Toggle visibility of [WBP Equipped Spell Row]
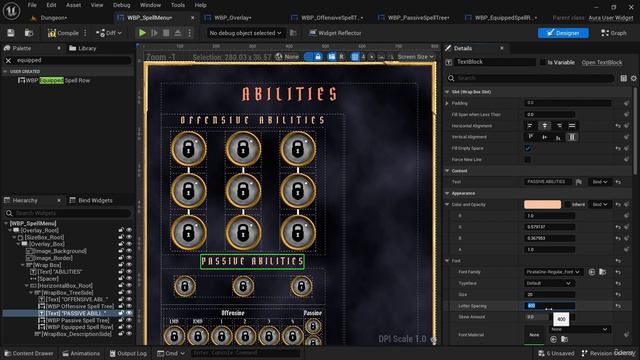 pyautogui.click(x=129, y=327)
